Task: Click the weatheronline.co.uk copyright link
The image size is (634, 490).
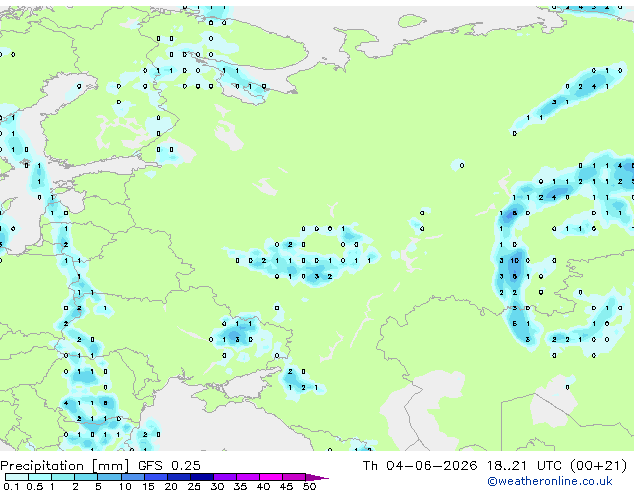Action: tap(550, 481)
